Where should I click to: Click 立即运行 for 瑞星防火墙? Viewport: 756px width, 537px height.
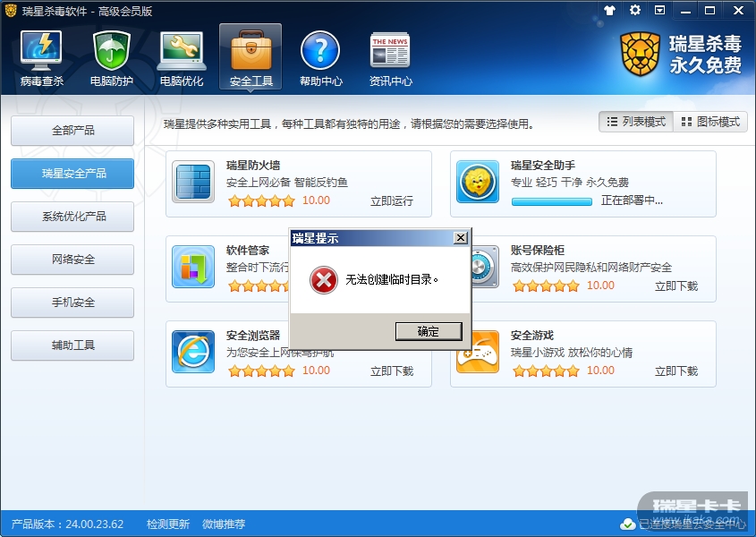(392, 200)
